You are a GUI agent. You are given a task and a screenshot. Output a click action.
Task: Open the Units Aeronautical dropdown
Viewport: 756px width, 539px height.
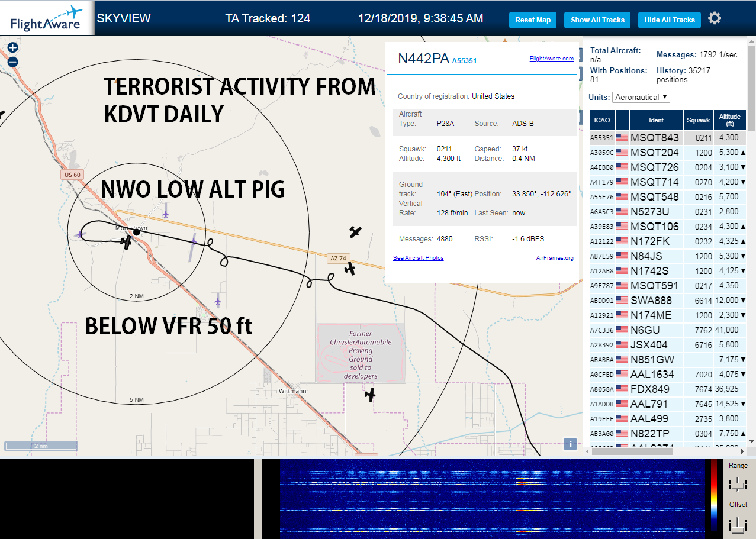click(641, 97)
